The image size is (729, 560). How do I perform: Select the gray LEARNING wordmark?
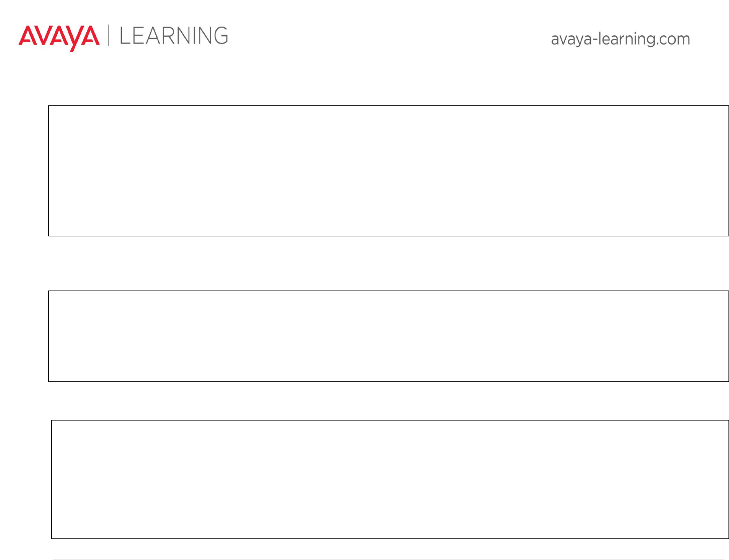coord(174,36)
